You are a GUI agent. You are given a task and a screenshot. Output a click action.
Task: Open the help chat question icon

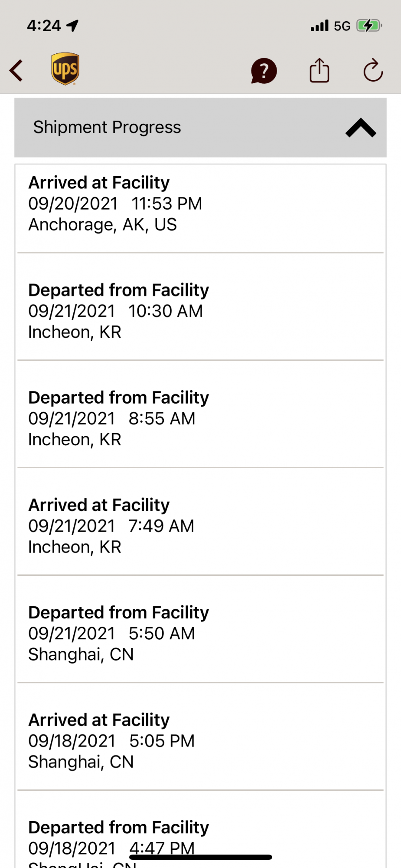264,71
